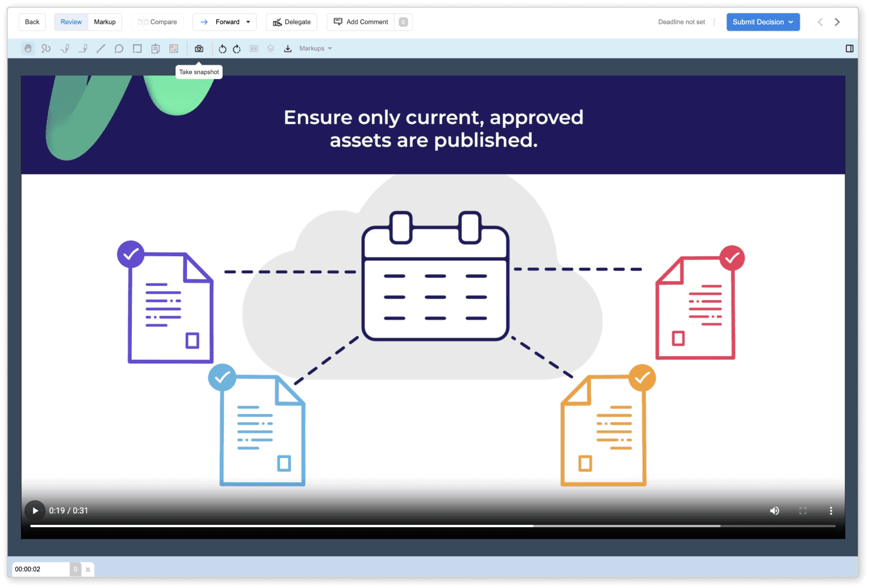Enter fullscreen playback mode
This screenshot has height=588, width=869.
point(803,511)
